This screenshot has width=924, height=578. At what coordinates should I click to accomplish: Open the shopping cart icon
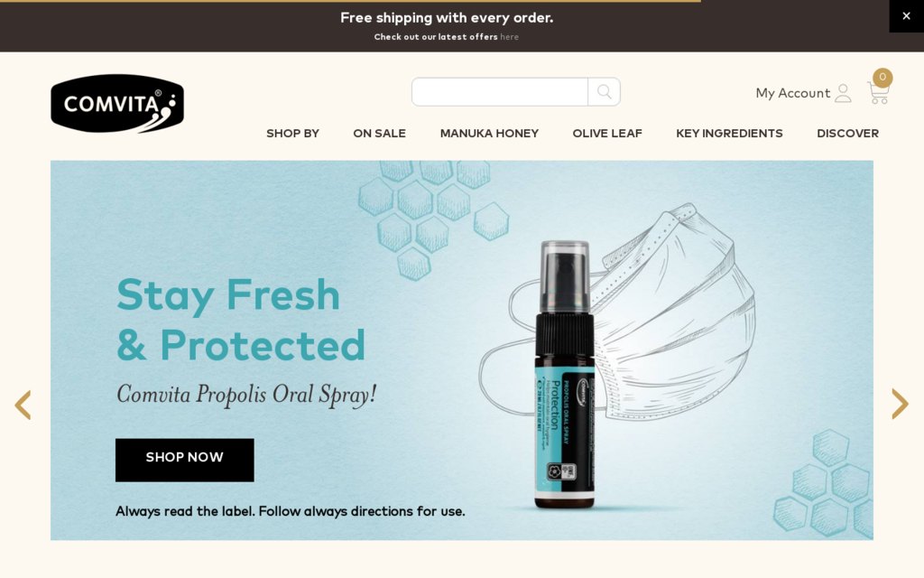(877, 93)
